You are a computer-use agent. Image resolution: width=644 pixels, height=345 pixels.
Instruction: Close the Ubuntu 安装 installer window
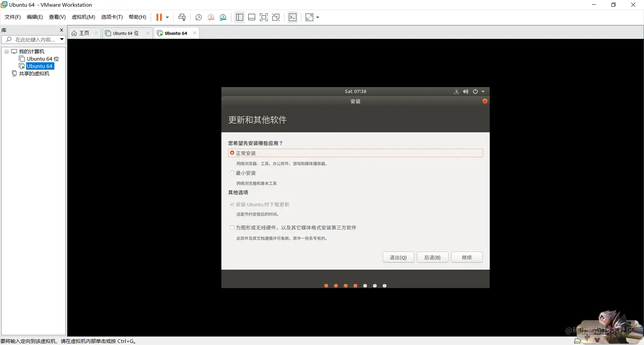point(485,101)
